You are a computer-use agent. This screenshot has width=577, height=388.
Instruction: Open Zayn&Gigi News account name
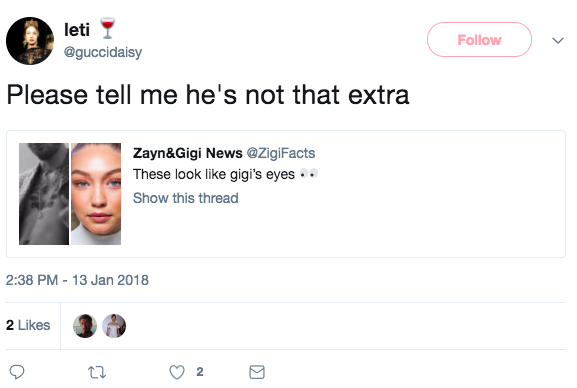point(188,153)
